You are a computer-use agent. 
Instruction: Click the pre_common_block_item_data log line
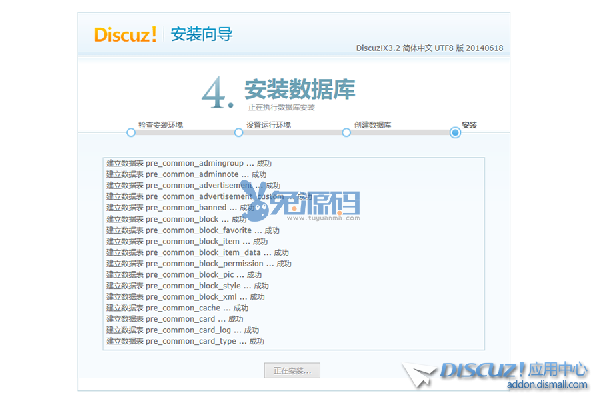(197, 252)
